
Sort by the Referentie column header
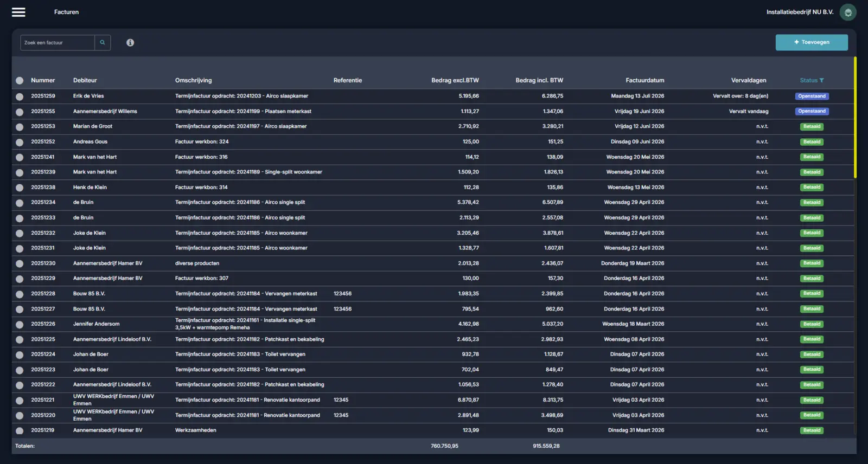[x=348, y=80]
